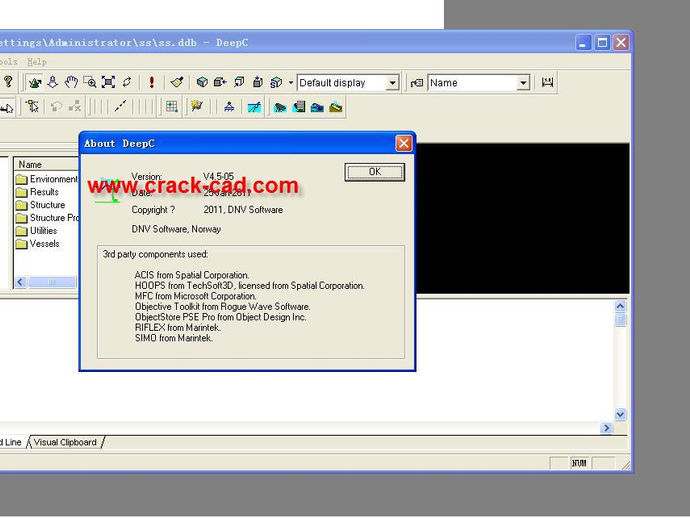Click the "MFC from Microsoft Corporation." line
The image size is (690, 518).
[195, 296]
